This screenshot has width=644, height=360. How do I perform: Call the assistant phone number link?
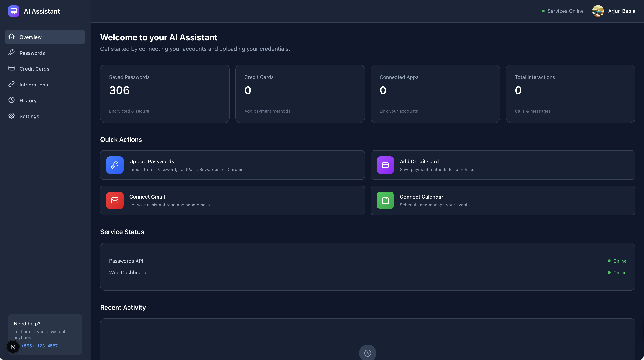click(x=40, y=346)
